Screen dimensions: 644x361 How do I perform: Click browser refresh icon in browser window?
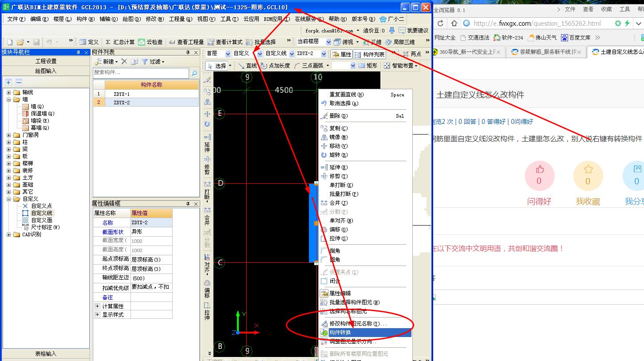(x=440, y=23)
